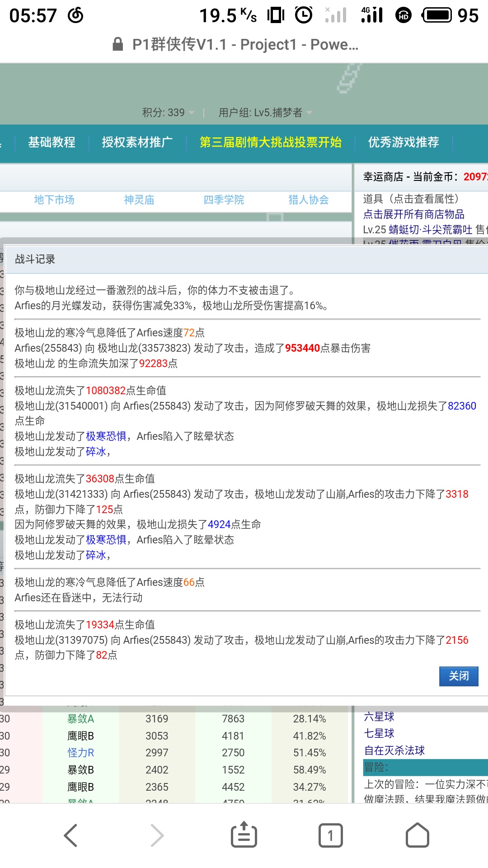The image size is (488, 868).
Task: Click the first 碎冰 skill link
Action: tap(96, 452)
